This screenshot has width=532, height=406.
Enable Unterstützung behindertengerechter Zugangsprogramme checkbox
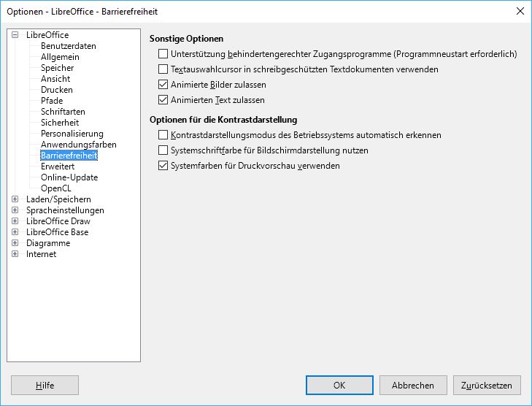[x=163, y=53]
